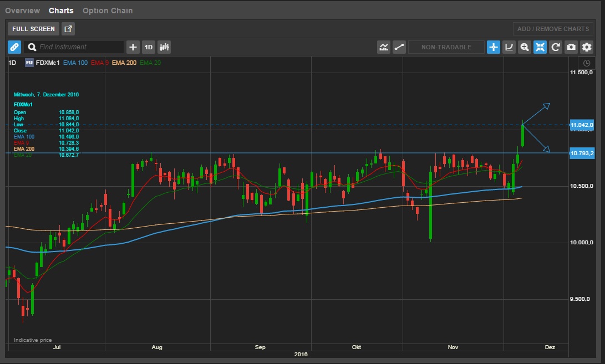
Task: Click the Find Instrument search field
Action: click(78, 47)
